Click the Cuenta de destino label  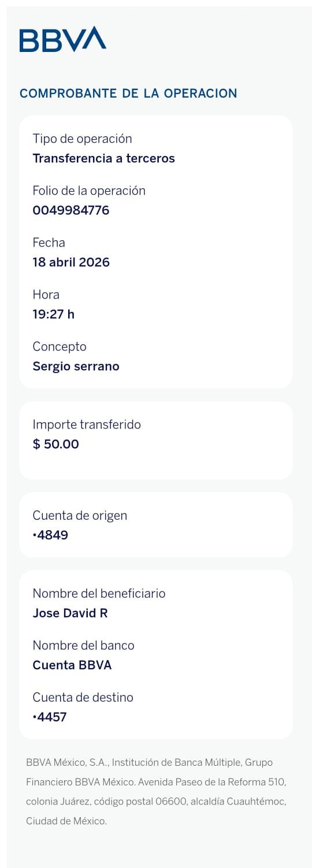tap(83, 697)
